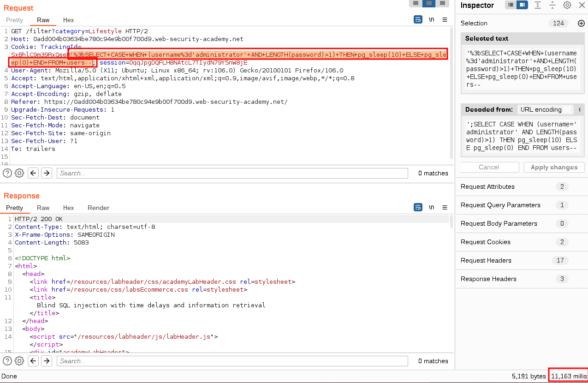The image size is (588, 383).
Task: Toggle word wrap icon in Request panel
Action: pyautogui.click(x=418, y=20)
